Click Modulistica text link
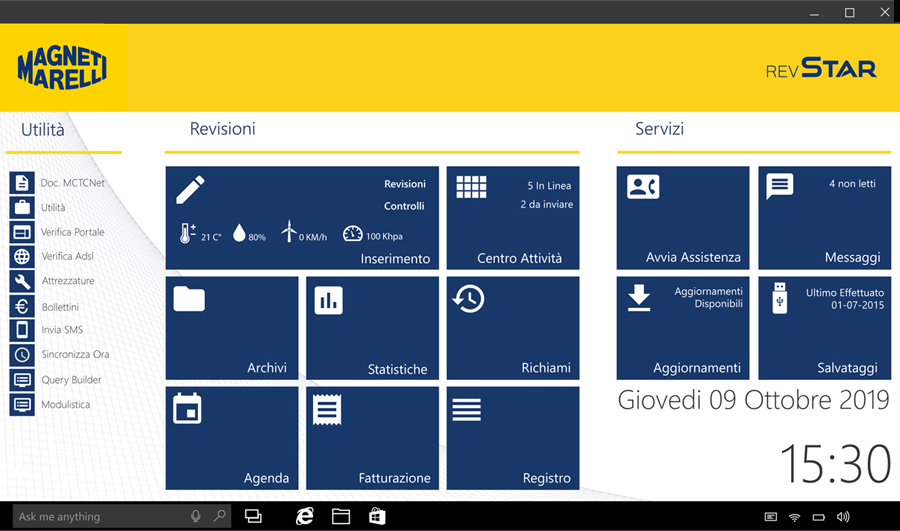 click(65, 404)
